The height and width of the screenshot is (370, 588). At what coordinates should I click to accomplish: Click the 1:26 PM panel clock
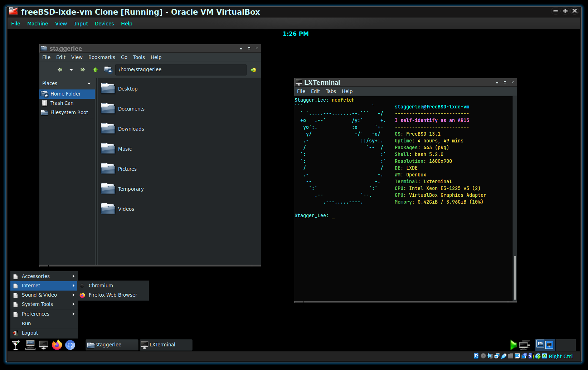(296, 34)
